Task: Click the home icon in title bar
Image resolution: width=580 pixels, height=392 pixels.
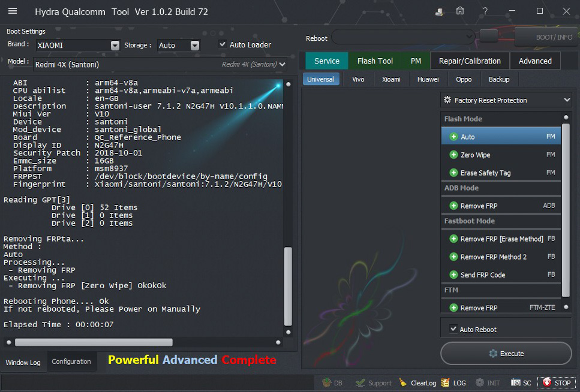Action: (x=460, y=11)
